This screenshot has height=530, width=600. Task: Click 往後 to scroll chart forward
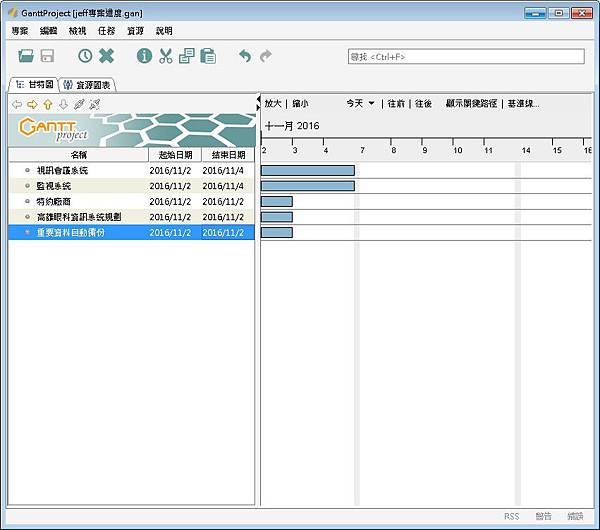click(423, 103)
